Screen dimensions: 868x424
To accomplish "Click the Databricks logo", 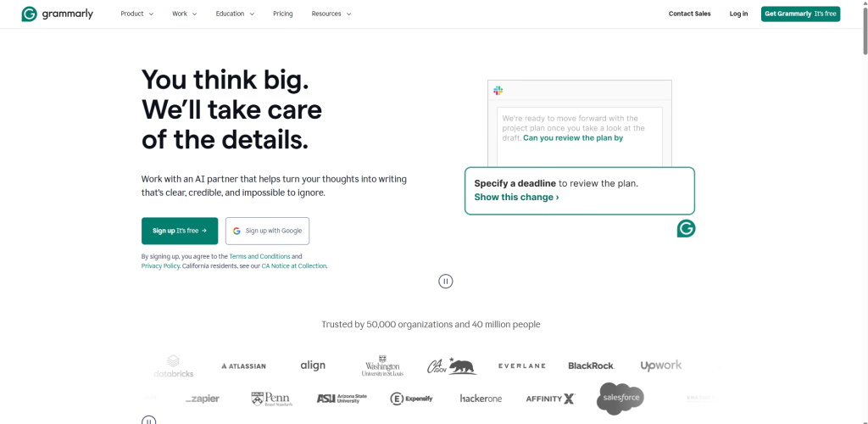I will pos(173,365).
